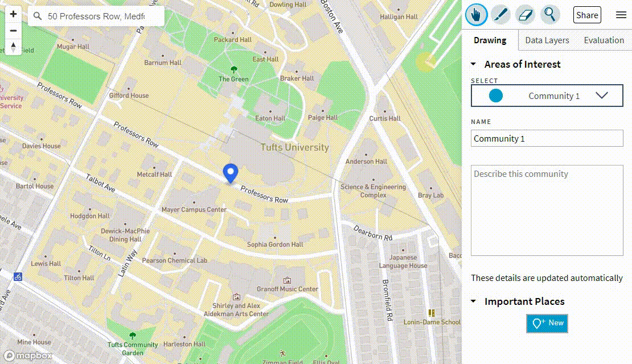The height and width of the screenshot is (364, 632).
Task: Collapse the Important Places section
Action: (x=473, y=301)
